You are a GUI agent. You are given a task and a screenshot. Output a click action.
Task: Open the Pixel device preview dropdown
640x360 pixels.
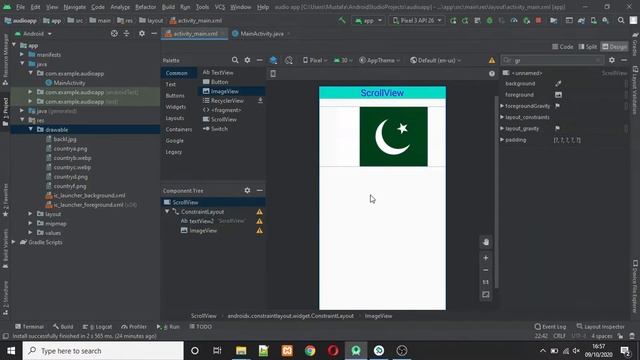click(x=315, y=60)
